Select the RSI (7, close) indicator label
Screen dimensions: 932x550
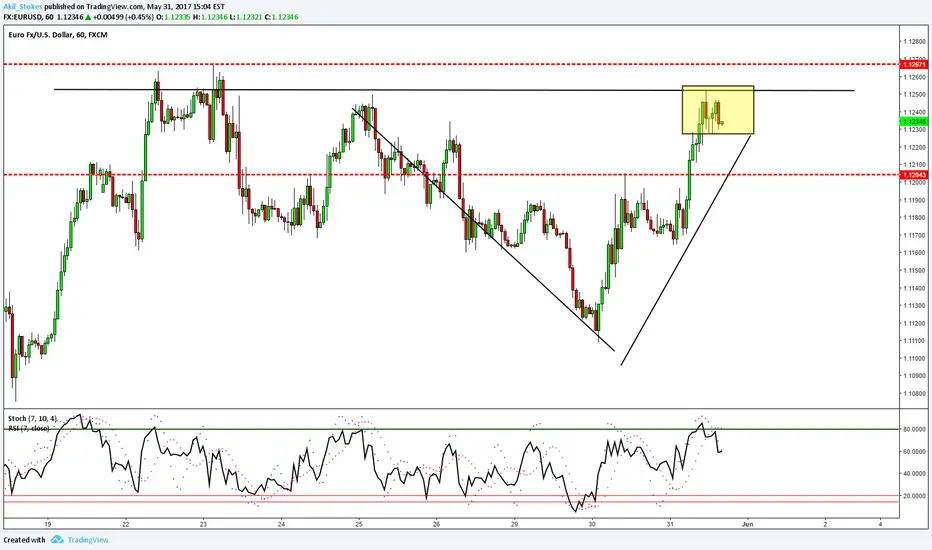[x=29, y=428]
